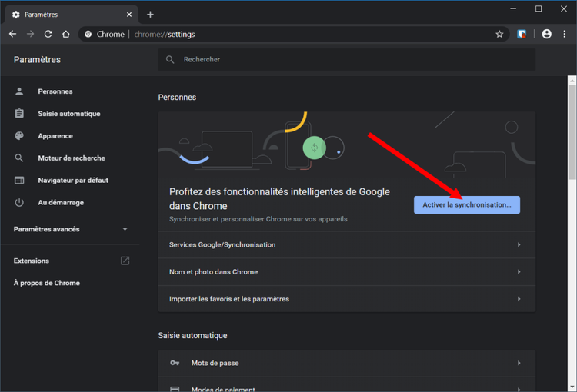
Task: Open Services Google/Synchronisation row
Action: click(x=346, y=244)
